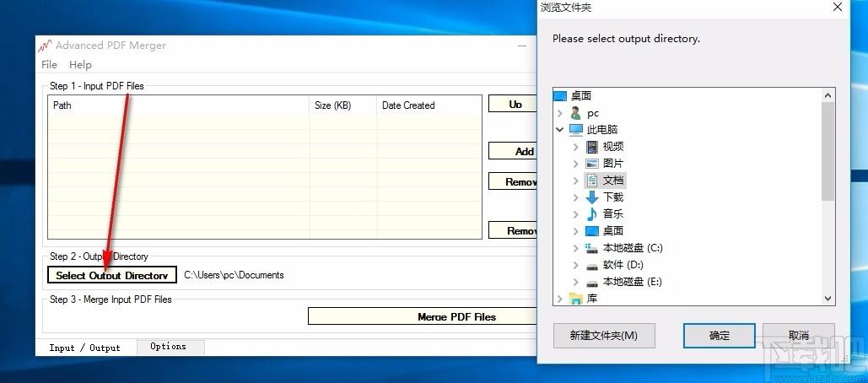Viewport: 868px width, 383px height.
Task: Click the folder tree scrollbar down arrow
Action: point(828,299)
